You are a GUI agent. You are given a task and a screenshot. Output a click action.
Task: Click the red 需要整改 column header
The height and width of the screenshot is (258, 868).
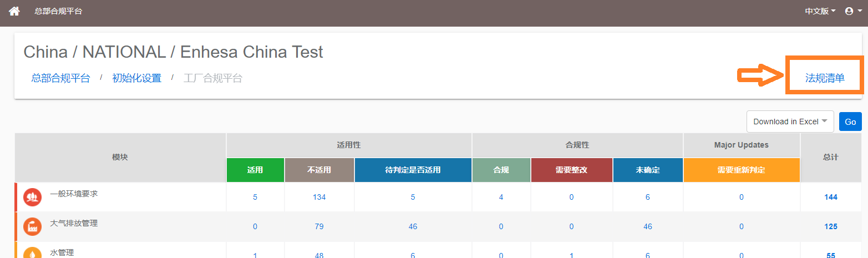point(571,170)
